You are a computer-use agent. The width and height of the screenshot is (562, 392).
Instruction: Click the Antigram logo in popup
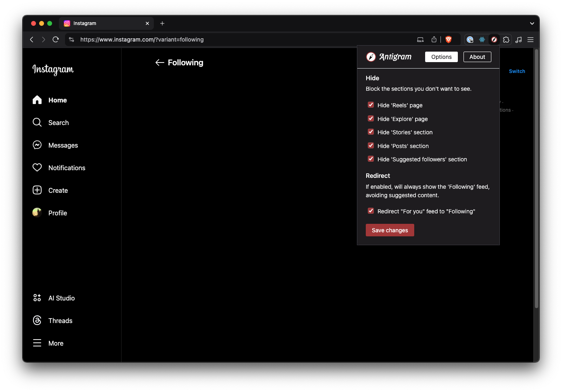[389, 57]
